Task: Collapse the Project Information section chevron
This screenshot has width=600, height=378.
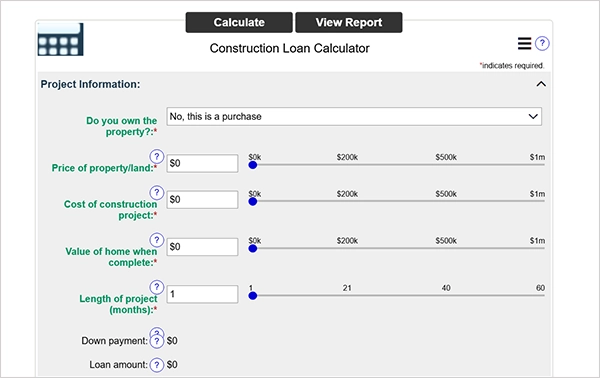Action: [x=541, y=84]
